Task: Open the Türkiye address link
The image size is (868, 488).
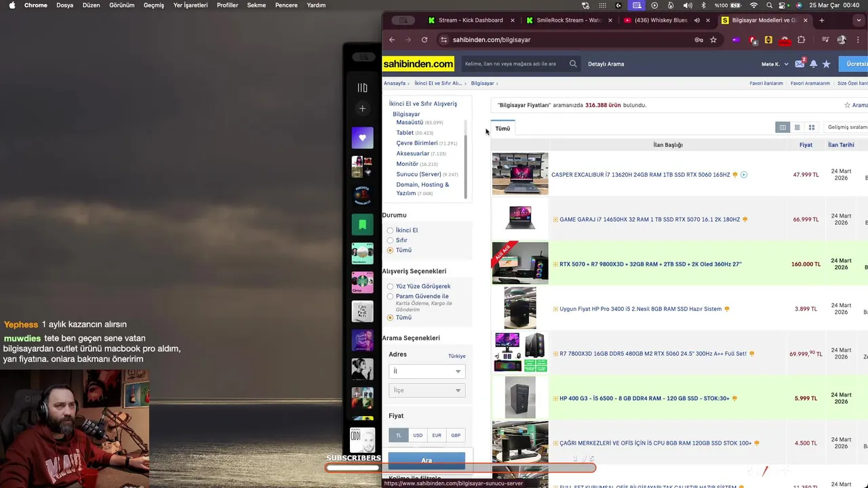Action: click(456, 356)
